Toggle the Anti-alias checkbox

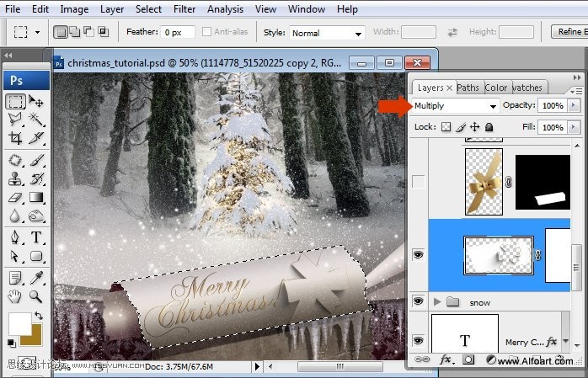coord(206,32)
